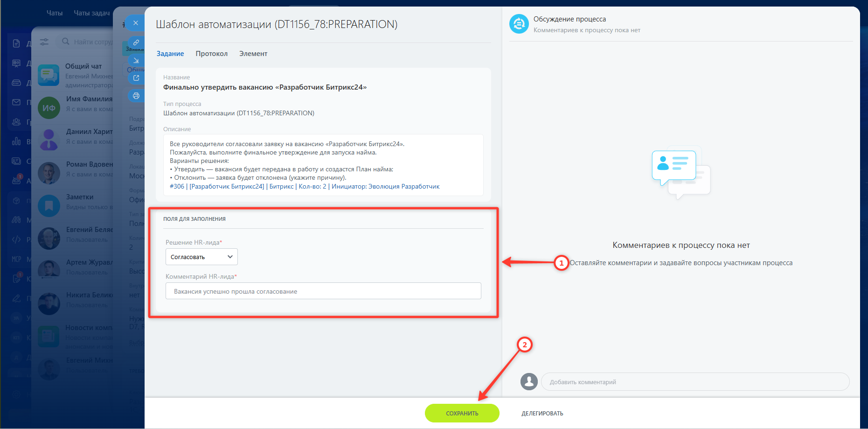Switch to the Элемент tab
The image size is (868, 429).
click(x=253, y=54)
